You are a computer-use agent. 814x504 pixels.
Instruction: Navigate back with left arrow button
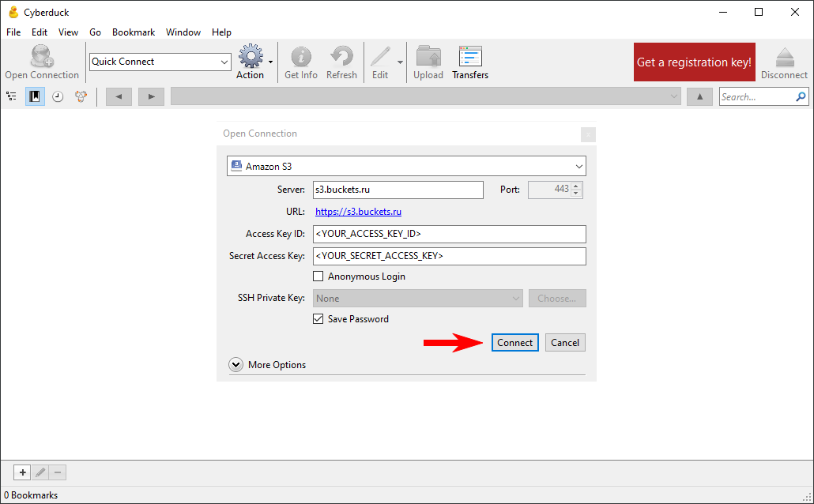click(x=119, y=96)
